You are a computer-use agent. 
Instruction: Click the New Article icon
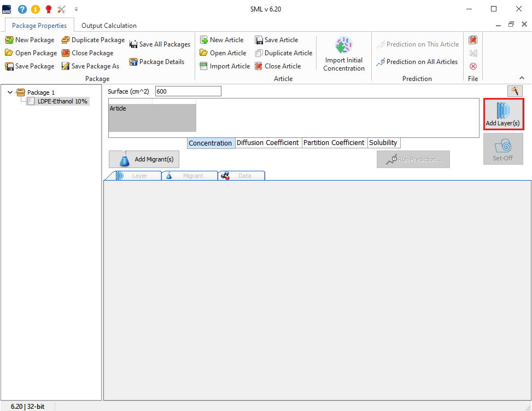[204, 40]
